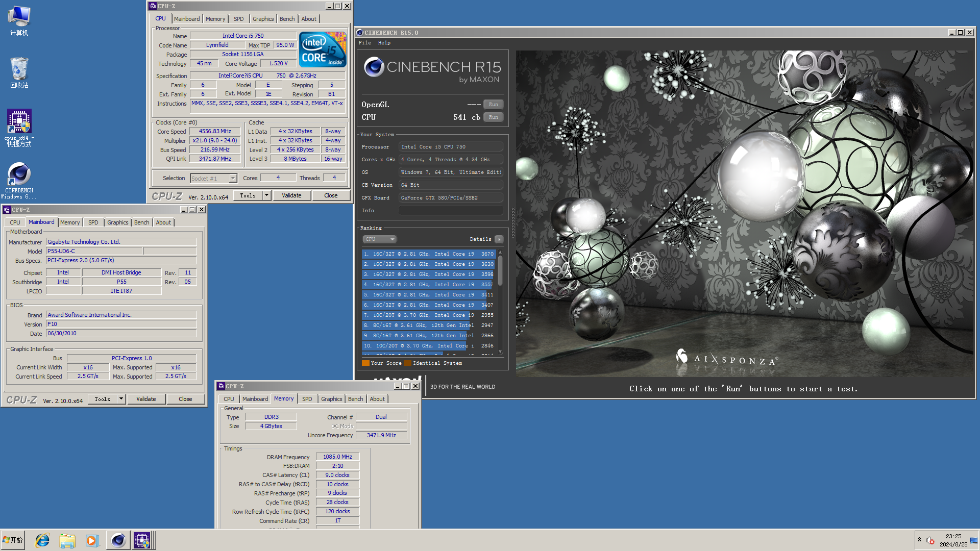Open the File menu in Cinebench
980x551 pixels.
click(x=365, y=43)
